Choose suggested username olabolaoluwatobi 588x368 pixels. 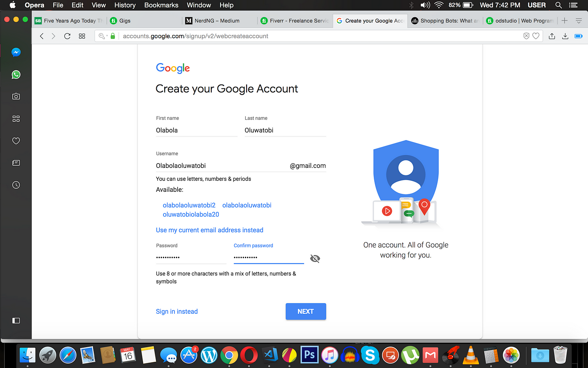[x=247, y=205]
